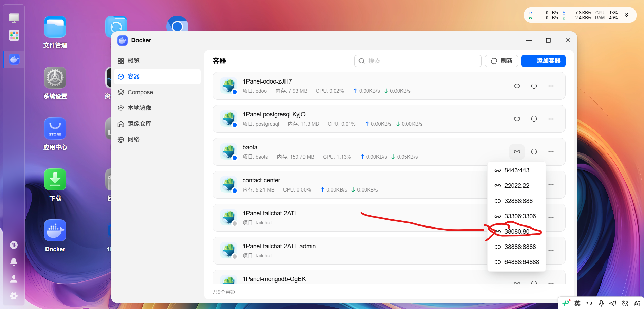Click the paper plane icon in the input method bar
This screenshot has width=644, height=309.
613,303
